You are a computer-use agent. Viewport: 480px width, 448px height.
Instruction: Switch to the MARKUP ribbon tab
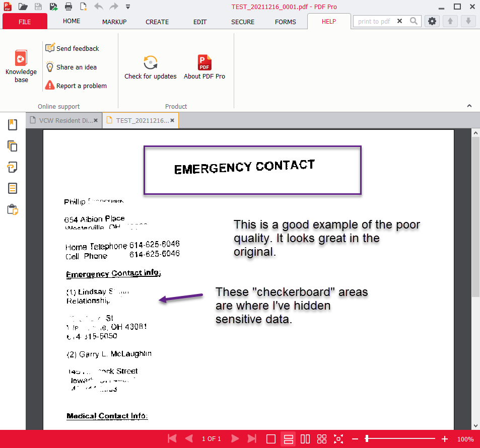pyautogui.click(x=114, y=22)
